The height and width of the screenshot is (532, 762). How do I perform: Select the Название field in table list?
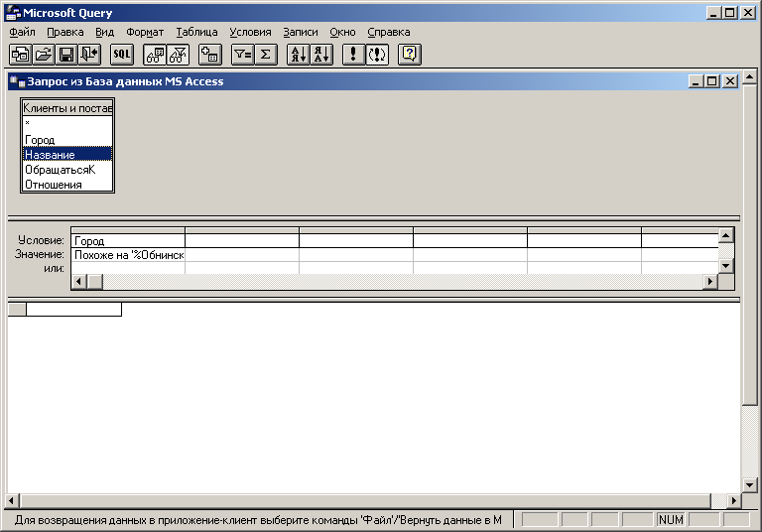click(x=67, y=155)
